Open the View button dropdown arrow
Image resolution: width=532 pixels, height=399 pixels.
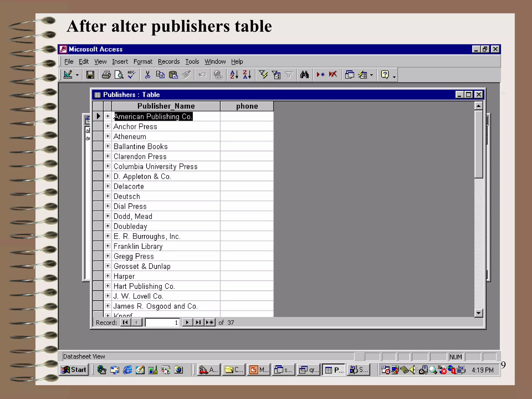click(x=77, y=75)
